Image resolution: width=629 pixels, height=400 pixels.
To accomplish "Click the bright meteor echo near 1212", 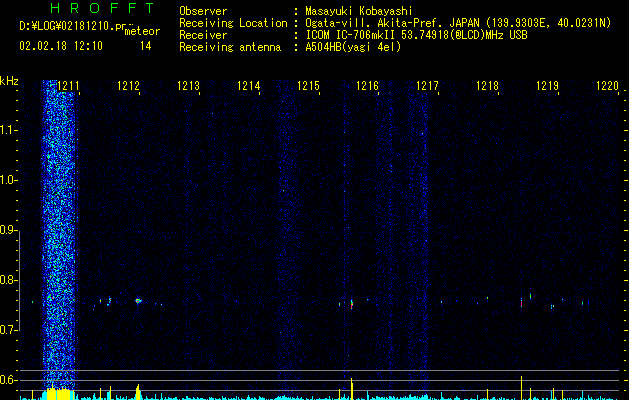I will pos(138,301).
